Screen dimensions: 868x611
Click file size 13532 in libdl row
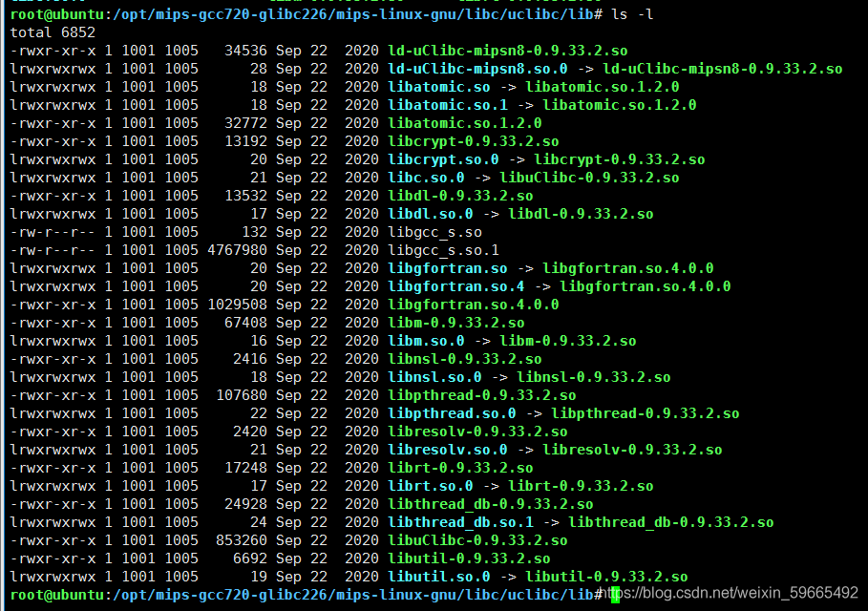click(x=245, y=196)
